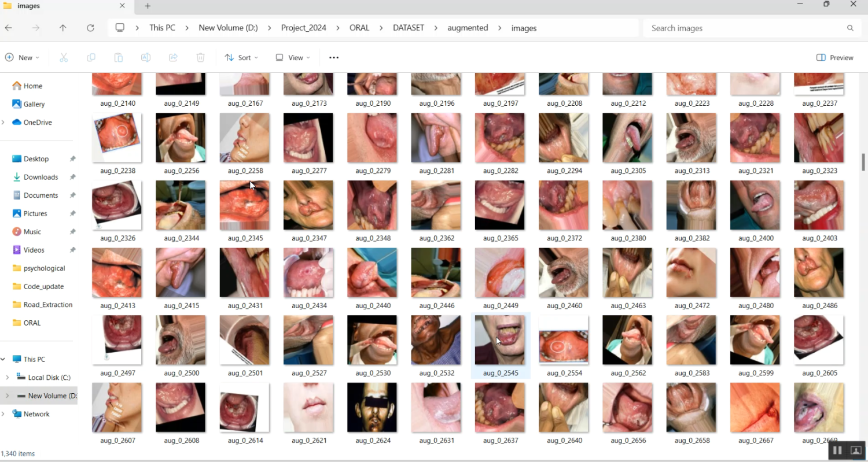This screenshot has height=462, width=868.
Task: Click the Cut icon in the toolbar
Action: (64, 57)
